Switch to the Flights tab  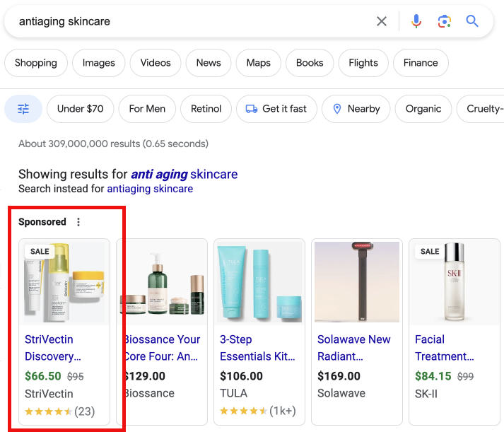363,63
